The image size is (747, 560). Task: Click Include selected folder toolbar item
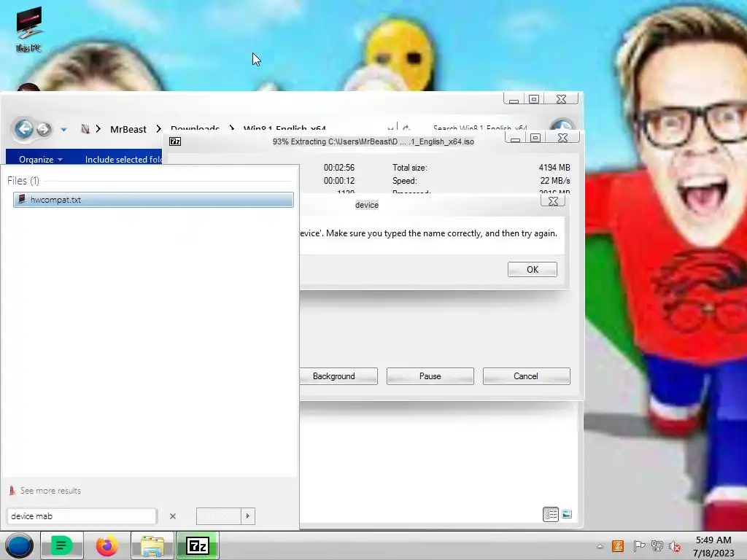pyautogui.click(x=123, y=159)
